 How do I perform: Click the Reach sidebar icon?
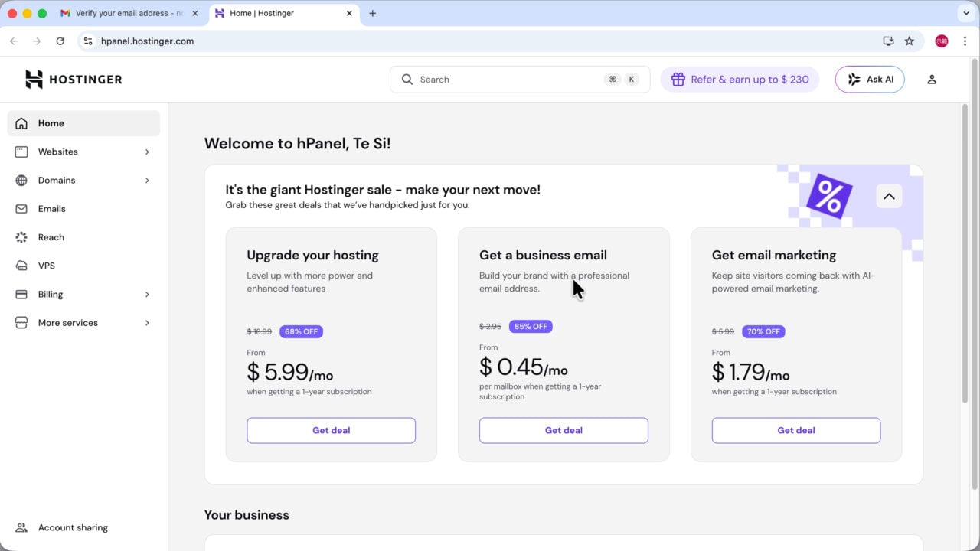[21, 237]
